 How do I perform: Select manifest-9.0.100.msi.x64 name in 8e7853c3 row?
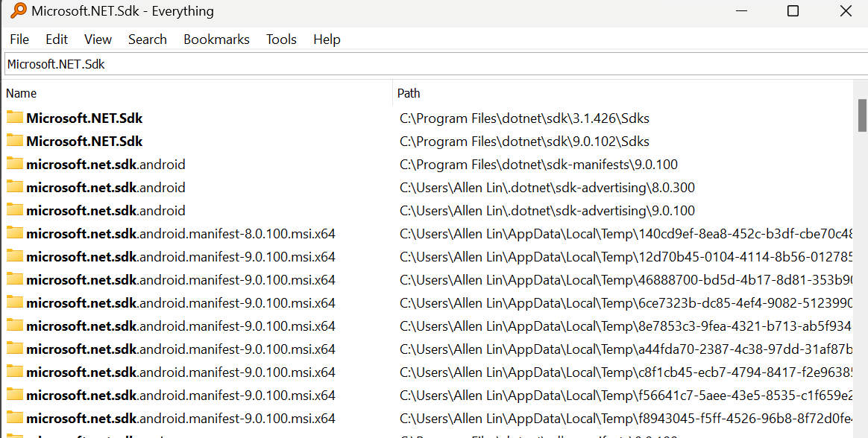point(180,326)
